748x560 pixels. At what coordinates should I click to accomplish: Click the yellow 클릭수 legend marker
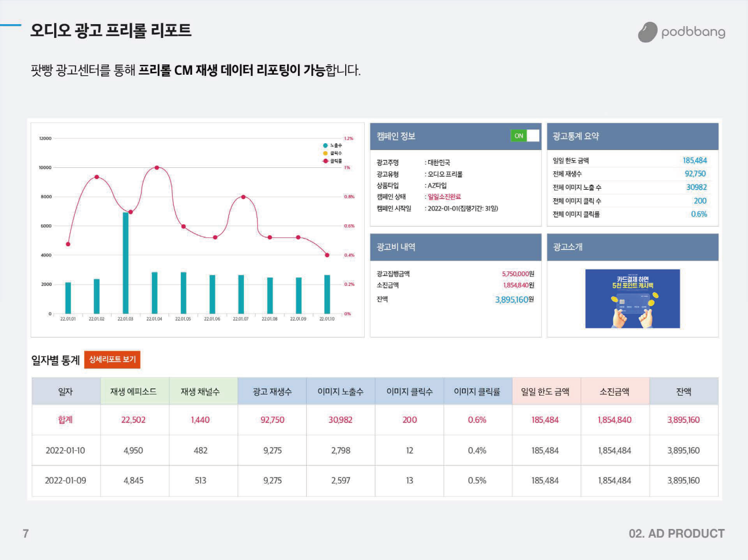coord(326,153)
